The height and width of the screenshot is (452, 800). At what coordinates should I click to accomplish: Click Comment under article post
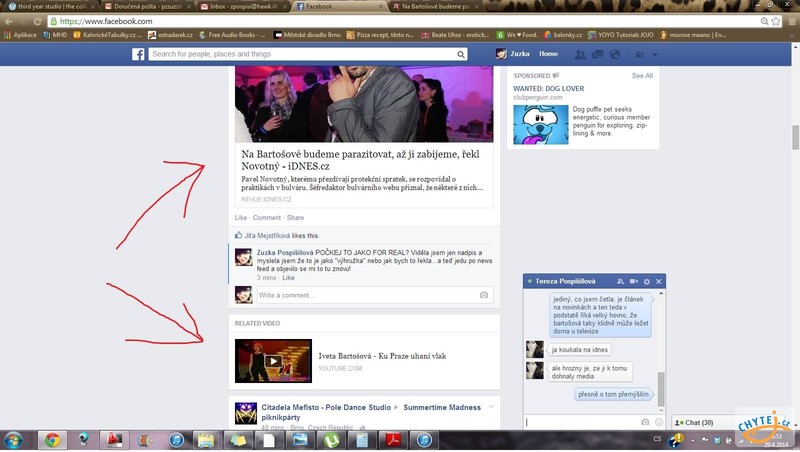(x=266, y=218)
